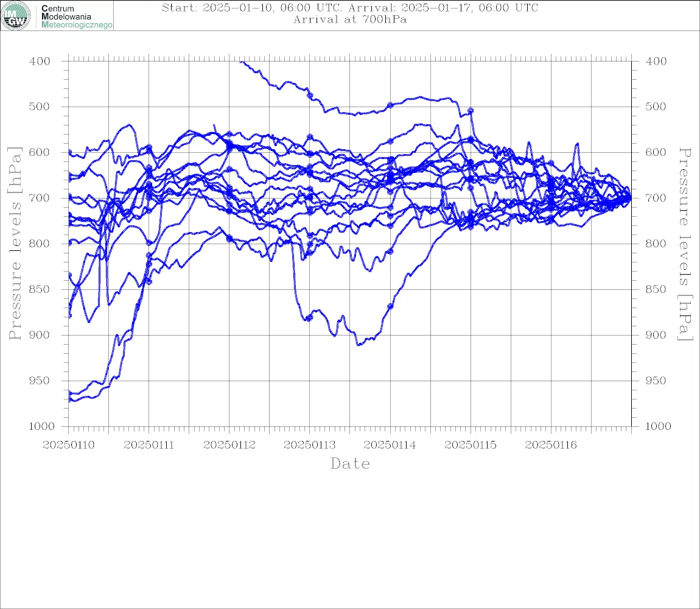Click the Centrum Modelowania Meteorologicznego text
700x609 pixels.
[76, 16]
